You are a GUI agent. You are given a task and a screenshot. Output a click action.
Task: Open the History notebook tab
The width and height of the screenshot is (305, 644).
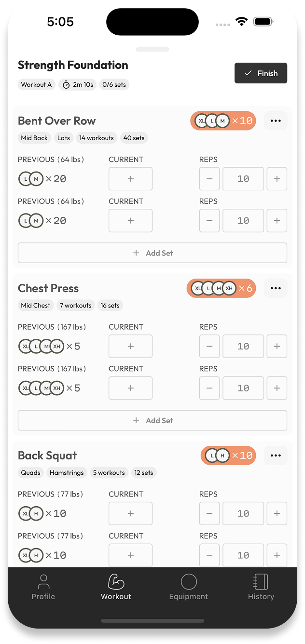pyautogui.click(x=261, y=587)
